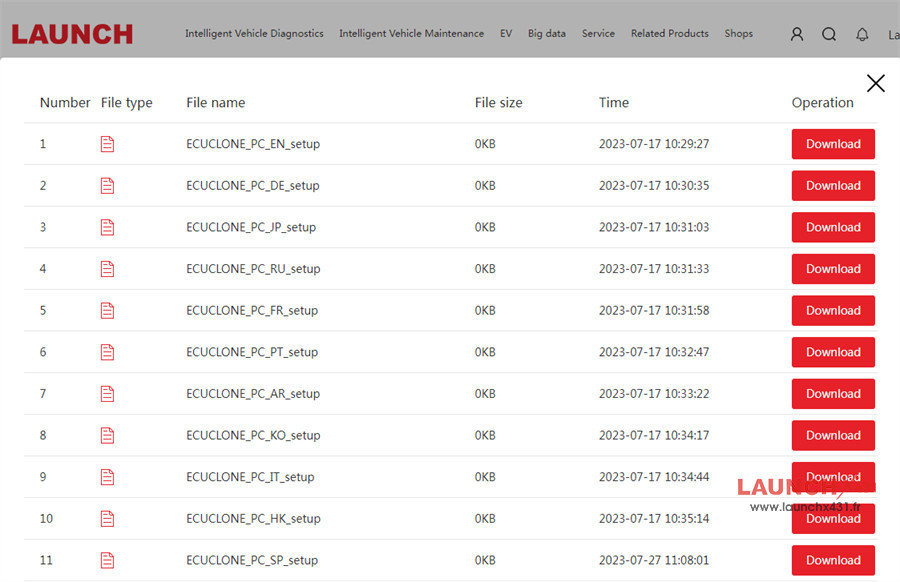Open the notification bell icon

coord(862,34)
